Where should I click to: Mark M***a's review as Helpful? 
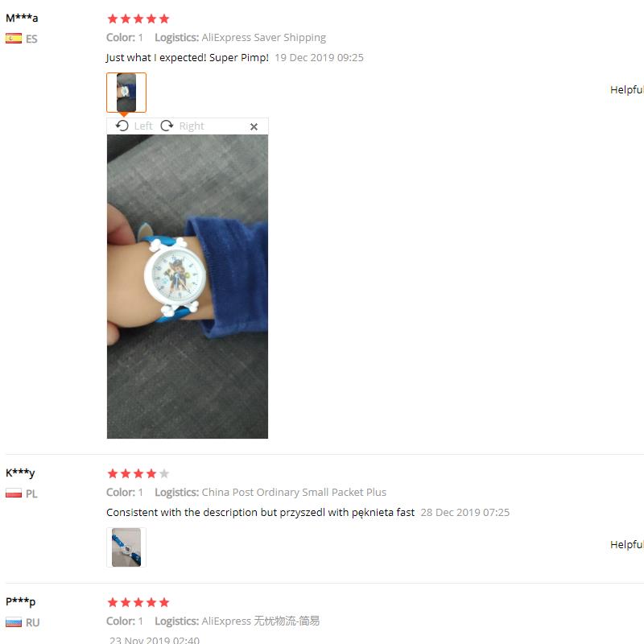pyautogui.click(x=627, y=89)
